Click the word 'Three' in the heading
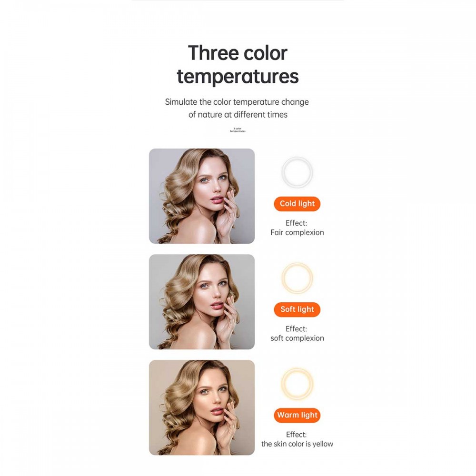 [x=211, y=53]
